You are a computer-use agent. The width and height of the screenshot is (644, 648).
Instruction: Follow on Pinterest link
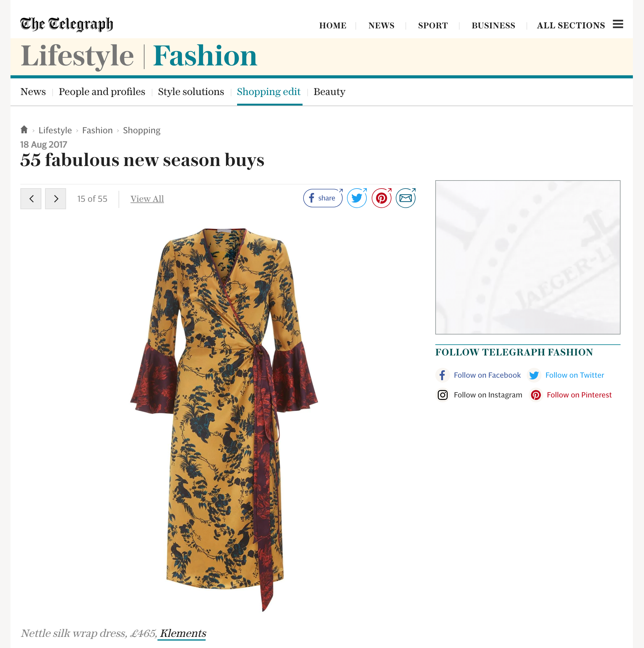(x=579, y=395)
